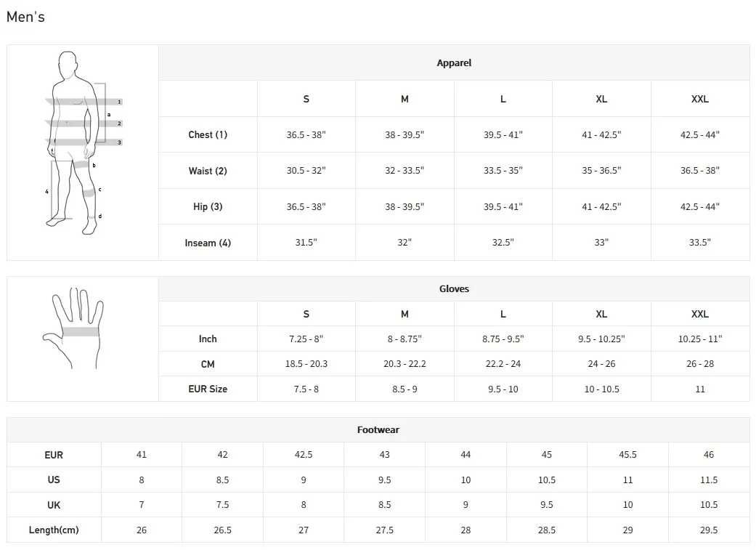
Task: Click the Chest (1) row label
Action: (207, 134)
